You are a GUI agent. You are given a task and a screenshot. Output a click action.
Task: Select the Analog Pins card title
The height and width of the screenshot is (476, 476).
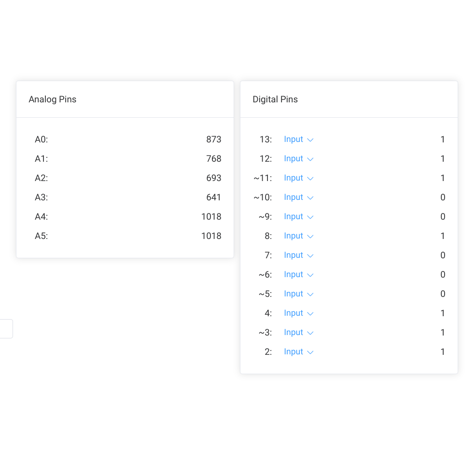click(53, 99)
